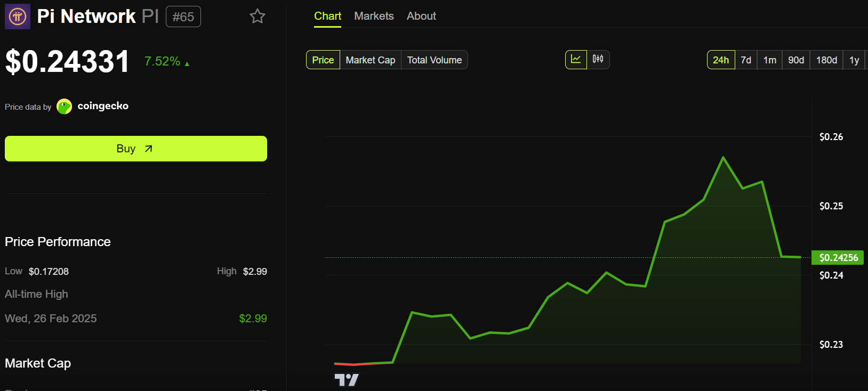Click the Pi Network coin logo
The image size is (868, 391).
[x=18, y=17]
